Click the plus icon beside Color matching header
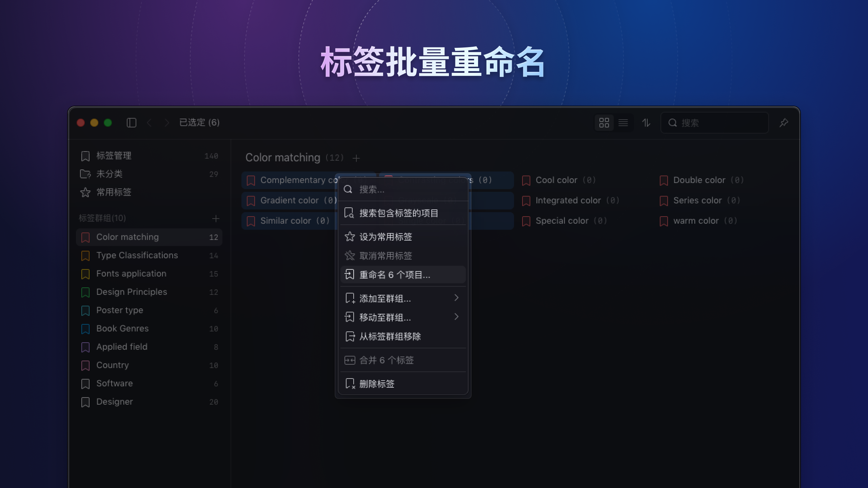 pos(356,158)
